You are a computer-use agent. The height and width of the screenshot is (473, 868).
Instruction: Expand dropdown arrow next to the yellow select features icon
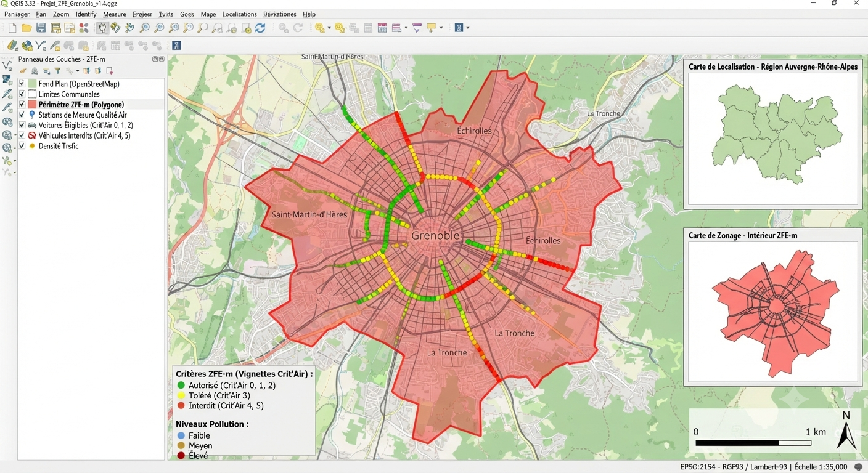click(329, 28)
